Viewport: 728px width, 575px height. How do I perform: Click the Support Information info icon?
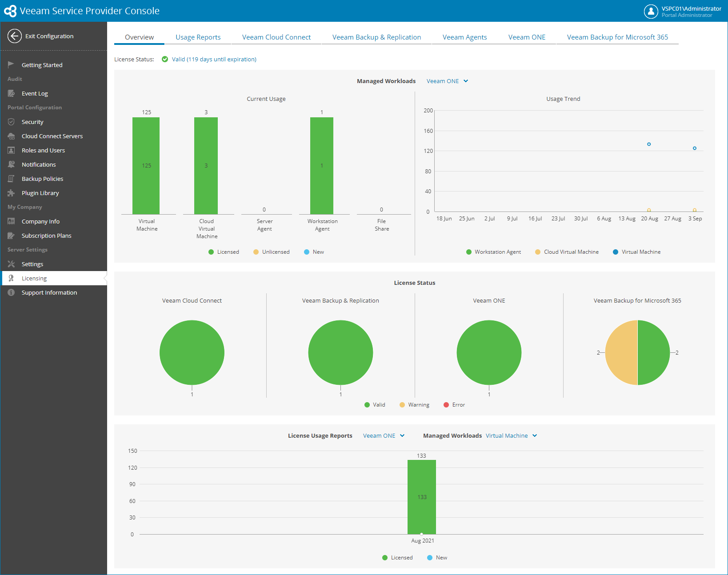pyautogui.click(x=11, y=292)
